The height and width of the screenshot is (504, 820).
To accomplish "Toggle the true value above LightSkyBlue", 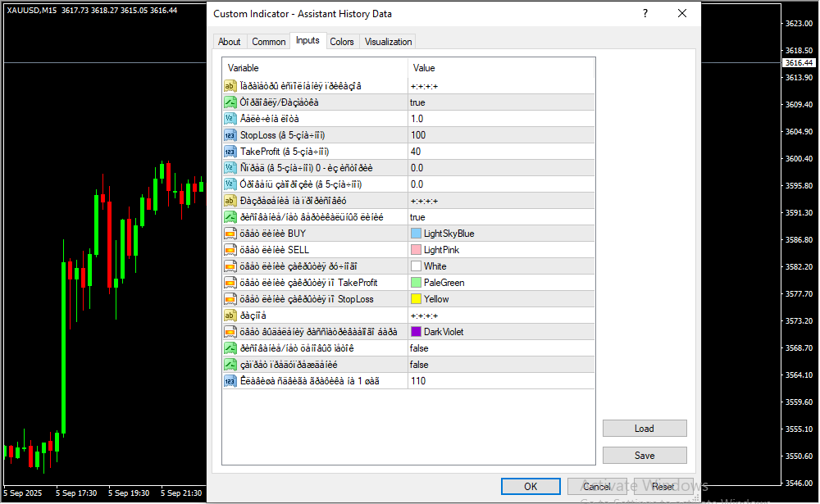I will (417, 217).
